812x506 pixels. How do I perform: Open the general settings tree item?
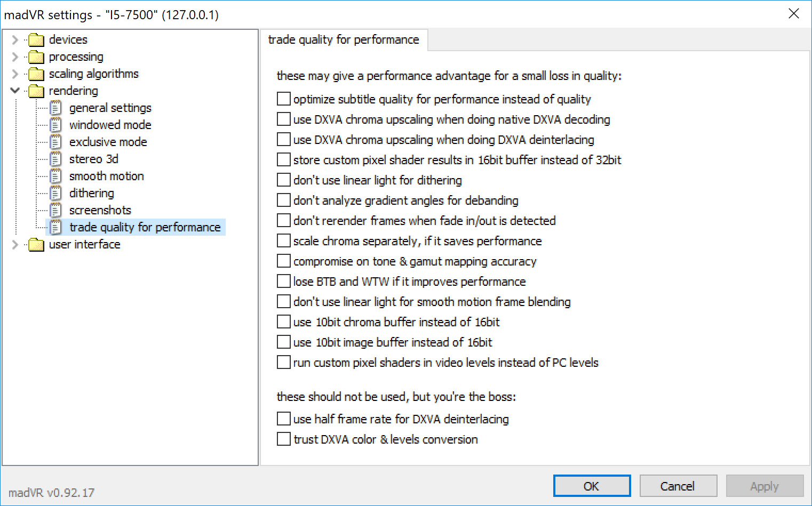pyautogui.click(x=110, y=108)
